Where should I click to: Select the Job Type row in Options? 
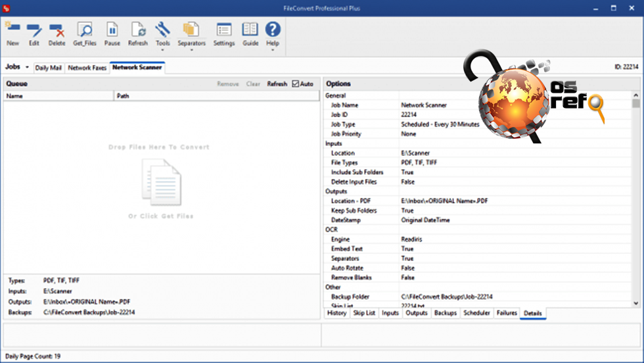coord(478,124)
